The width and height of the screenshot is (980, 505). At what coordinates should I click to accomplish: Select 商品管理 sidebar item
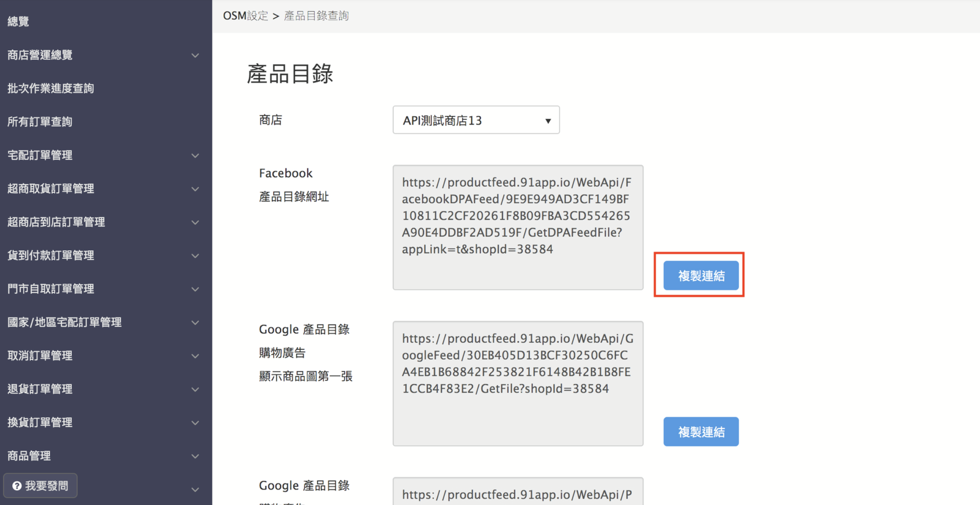(x=29, y=456)
